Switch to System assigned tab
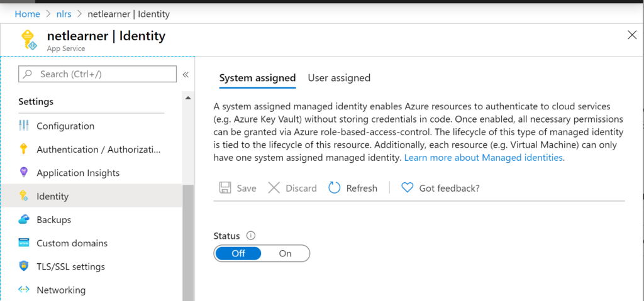The width and height of the screenshot is (644, 301). click(257, 78)
